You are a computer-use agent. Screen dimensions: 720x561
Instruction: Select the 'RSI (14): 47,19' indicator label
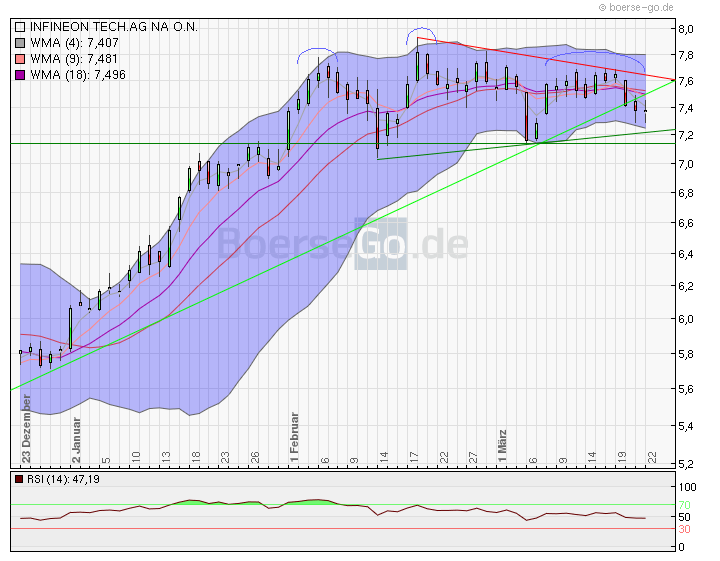point(63,479)
